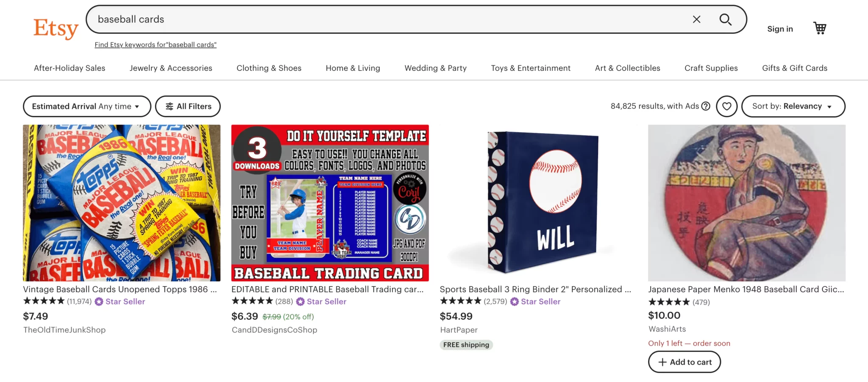The height and width of the screenshot is (382, 868).
Task: Open the shopping cart icon
Action: click(x=820, y=28)
